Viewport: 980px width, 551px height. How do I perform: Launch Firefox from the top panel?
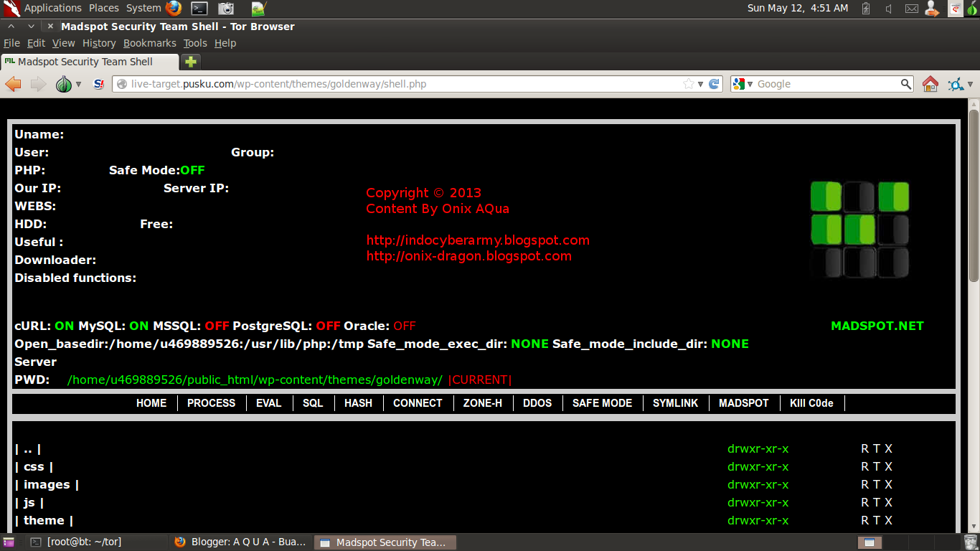pos(174,8)
